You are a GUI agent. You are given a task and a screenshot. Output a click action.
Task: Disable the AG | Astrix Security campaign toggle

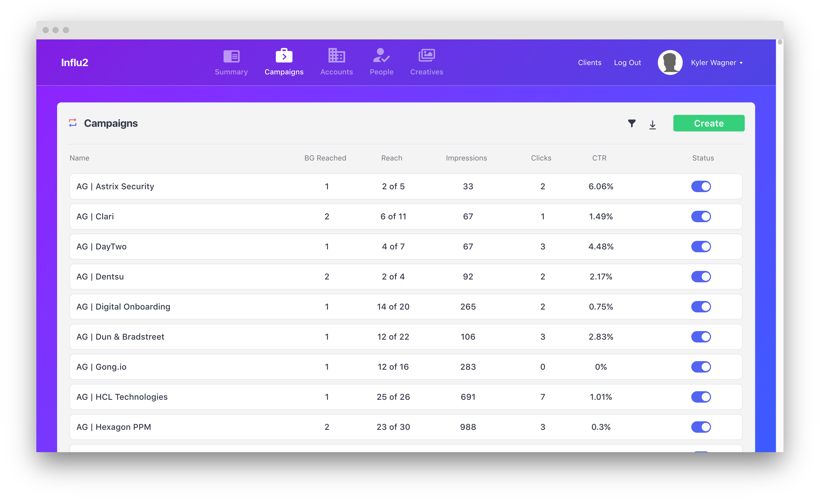click(x=701, y=186)
